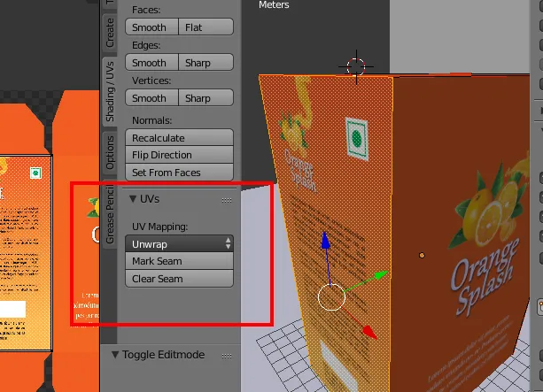543x392 pixels.
Task: Switch to the Create tab
Action: [x=110, y=33]
